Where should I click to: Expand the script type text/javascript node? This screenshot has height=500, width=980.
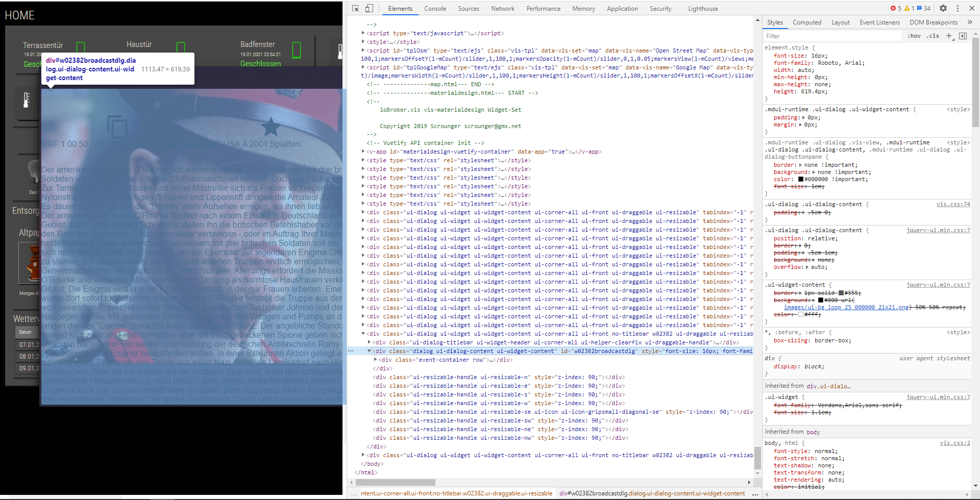pyautogui.click(x=363, y=33)
